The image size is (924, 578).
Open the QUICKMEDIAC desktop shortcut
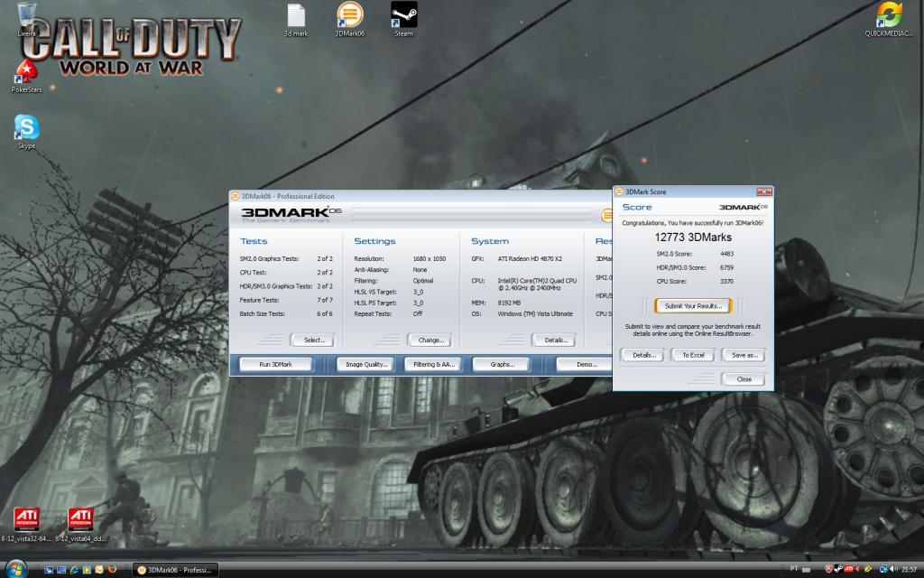(889, 20)
